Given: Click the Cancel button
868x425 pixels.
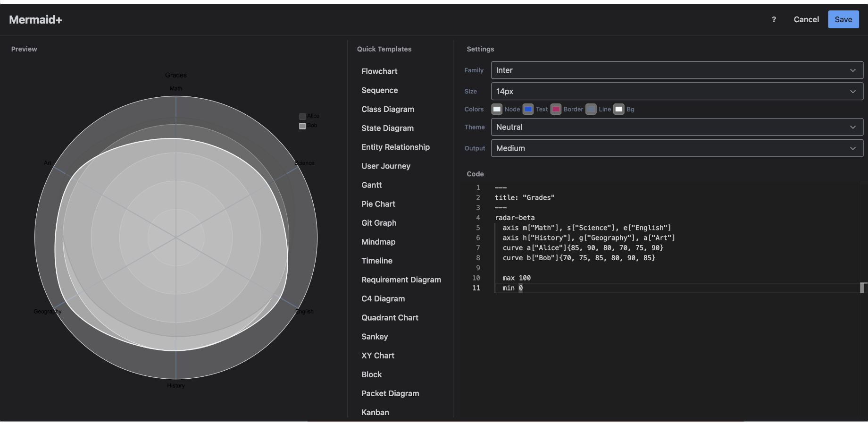Looking at the screenshot, I should [x=806, y=19].
